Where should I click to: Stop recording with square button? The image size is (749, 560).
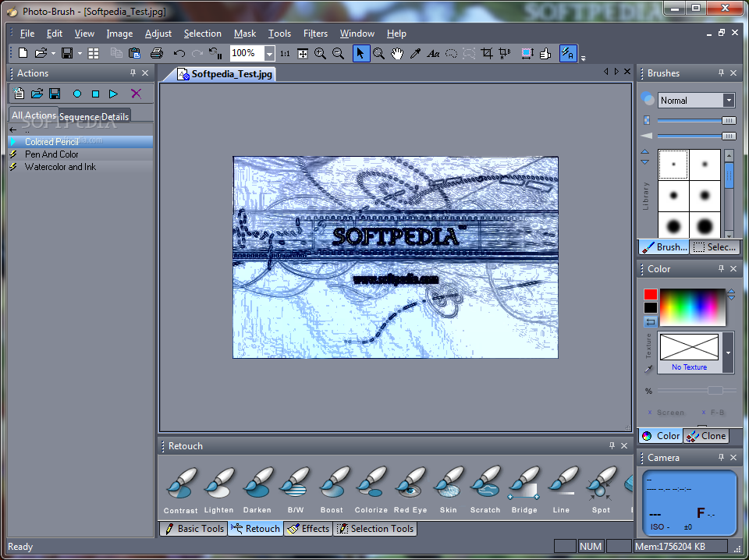(95, 94)
